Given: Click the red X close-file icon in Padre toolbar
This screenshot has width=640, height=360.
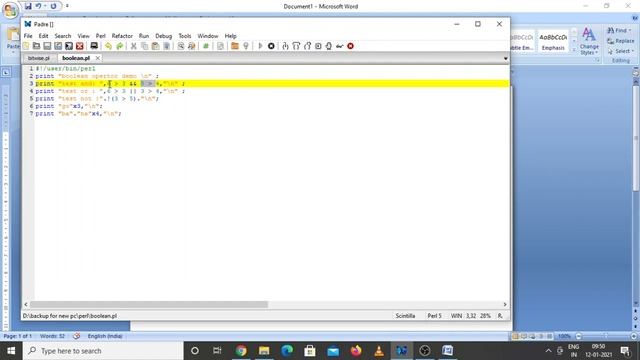Looking at the screenshot, I should 80,46.
